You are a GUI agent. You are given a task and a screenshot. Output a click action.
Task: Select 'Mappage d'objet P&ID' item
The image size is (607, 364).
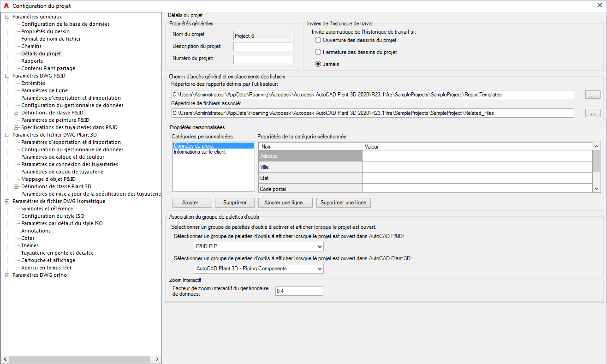48,179
